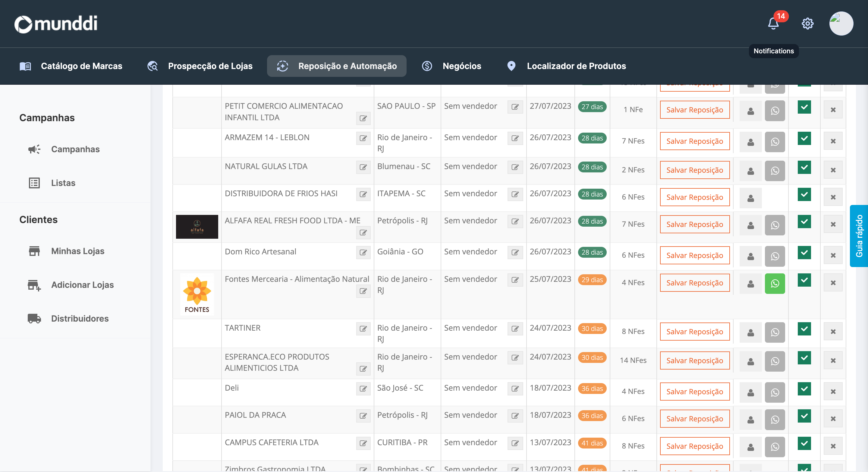Click the contact person icon for TARTINER
This screenshot has width=868, height=472.
[750, 332]
